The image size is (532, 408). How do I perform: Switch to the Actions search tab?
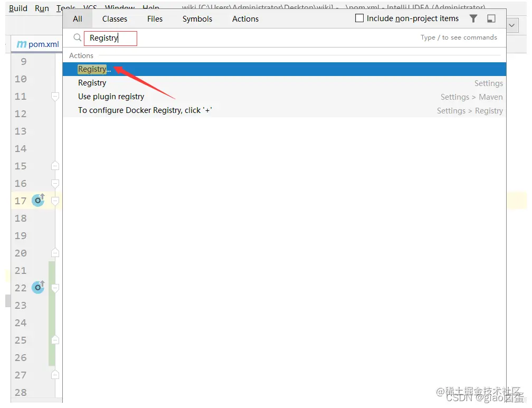point(245,19)
